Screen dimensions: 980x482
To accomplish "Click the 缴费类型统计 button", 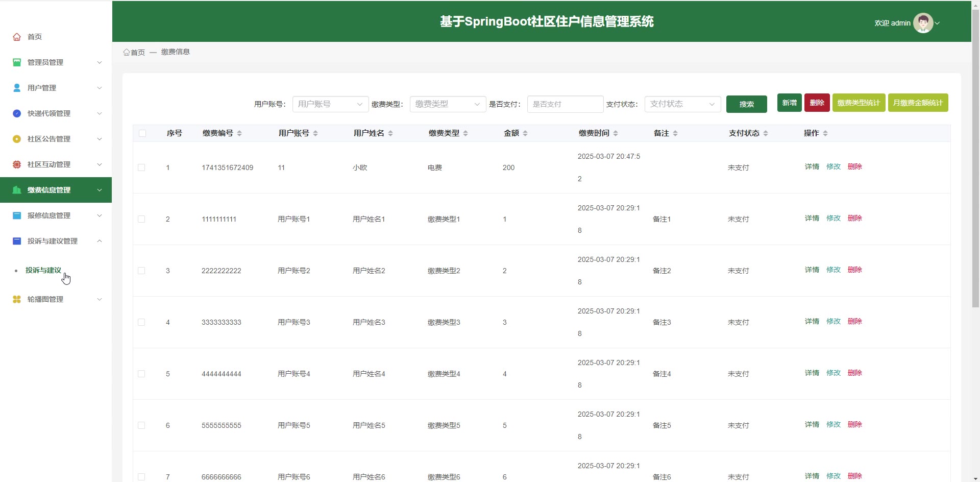I will 859,103.
